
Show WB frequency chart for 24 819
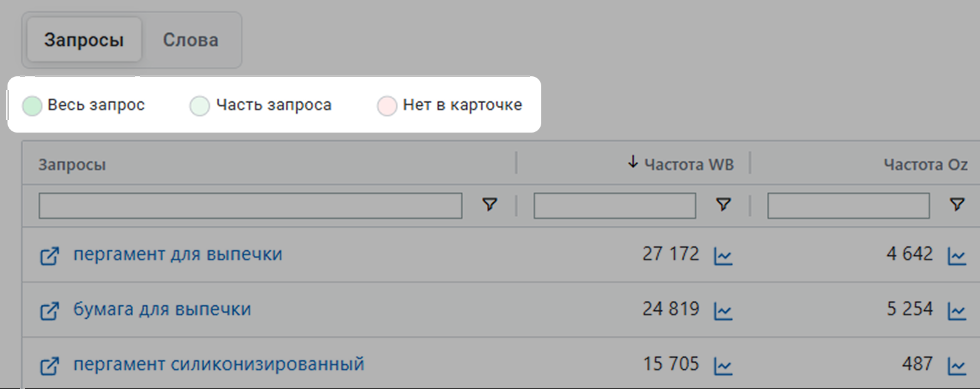tap(723, 310)
